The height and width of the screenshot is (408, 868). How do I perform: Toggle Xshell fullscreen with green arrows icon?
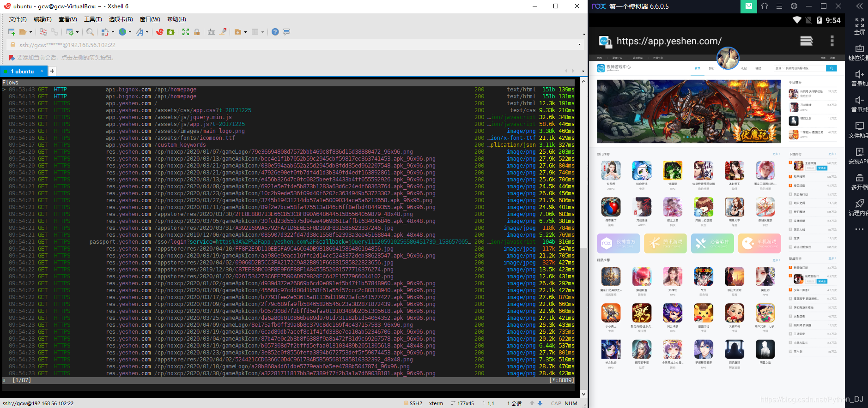coord(186,32)
